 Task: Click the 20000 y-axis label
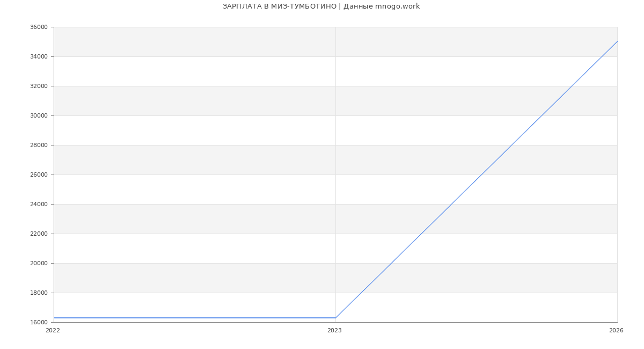[x=39, y=264]
